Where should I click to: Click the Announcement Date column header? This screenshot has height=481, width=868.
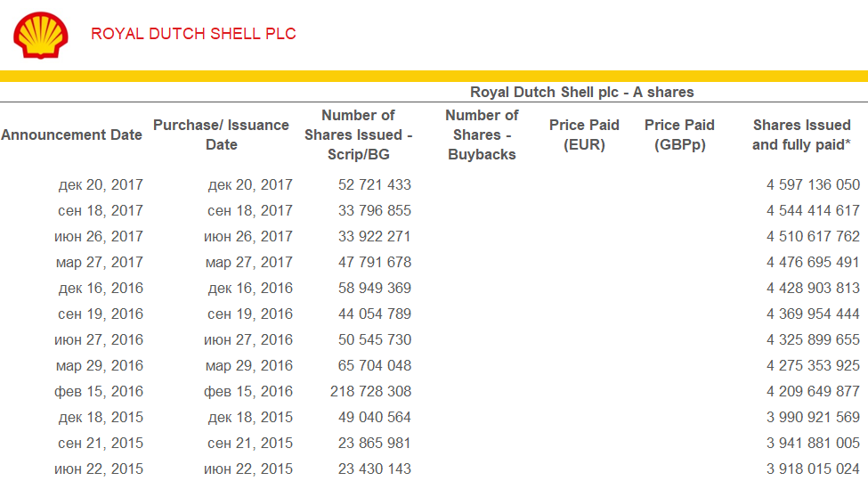(x=71, y=135)
